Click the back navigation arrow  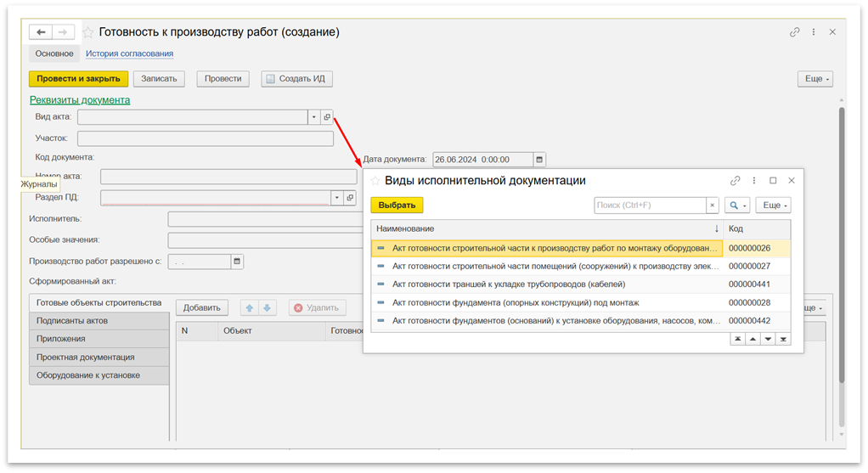coord(41,32)
